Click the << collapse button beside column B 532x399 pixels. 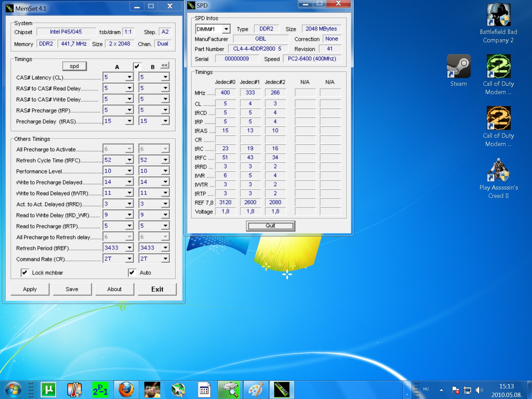(x=165, y=65)
